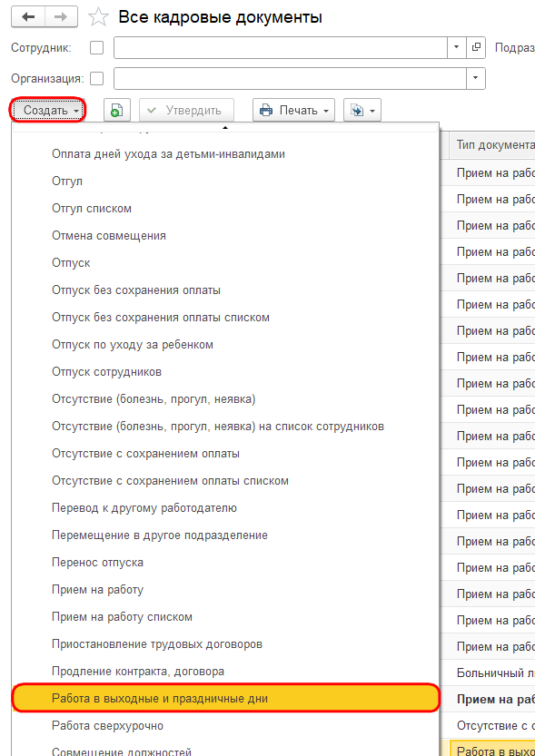535x756 pixels.
Task: Select the Отгул menu entry
Action: [225, 182]
